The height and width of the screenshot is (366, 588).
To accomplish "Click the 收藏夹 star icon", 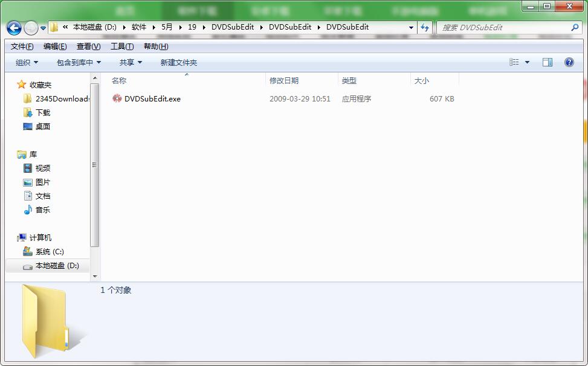I will [21, 85].
